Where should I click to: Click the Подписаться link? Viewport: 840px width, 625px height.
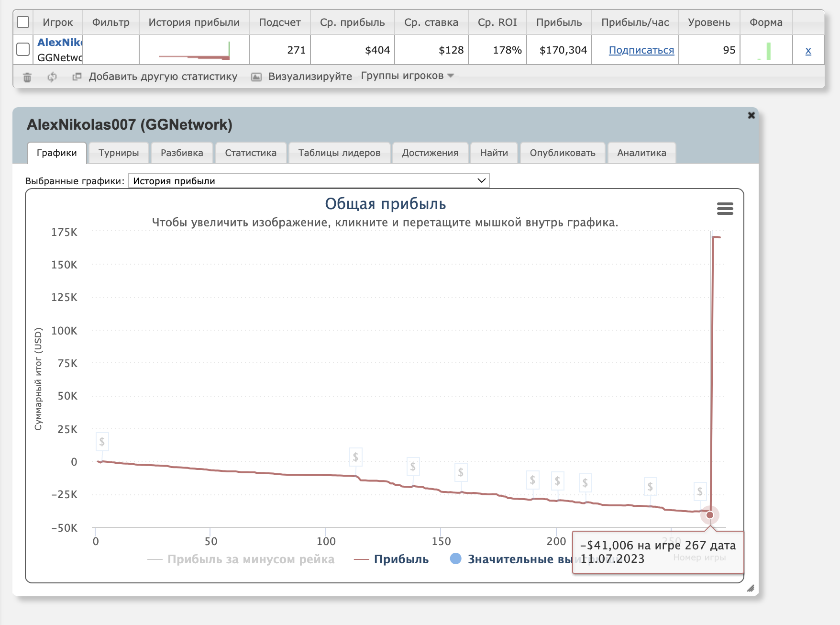tap(641, 50)
